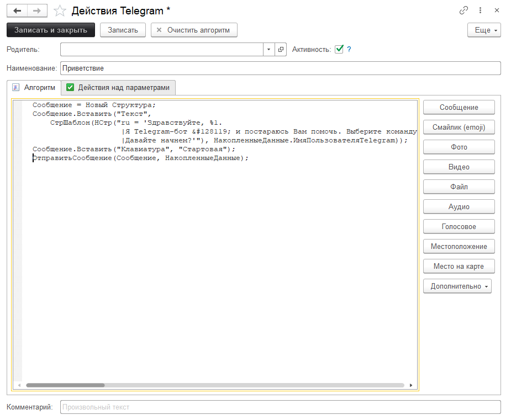This screenshot has width=511, height=420.
Task: Click the Местоположение button
Action: [459, 246]
